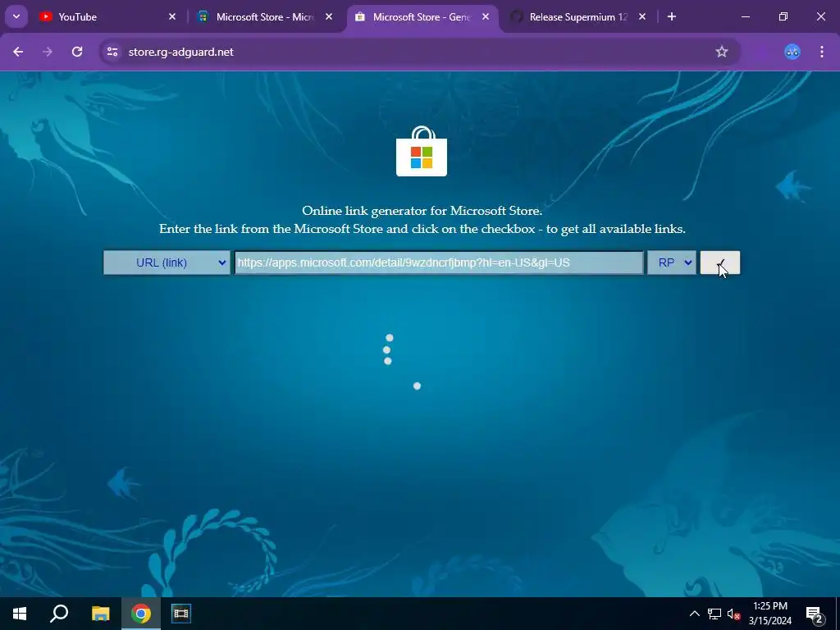840x630 pixels.
Task: Open the network icon in system tray
Action: [x=714, y=614]
